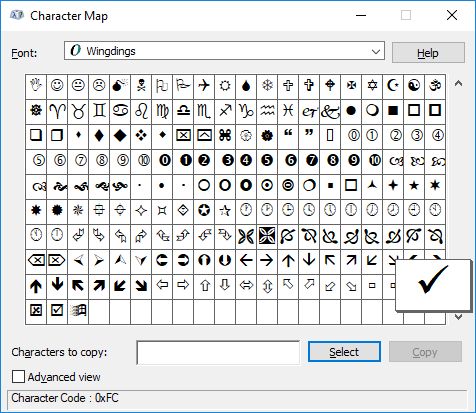The image size is (476, 413).
Task: Click the enlarged checkmark preview
Action: 433,285
